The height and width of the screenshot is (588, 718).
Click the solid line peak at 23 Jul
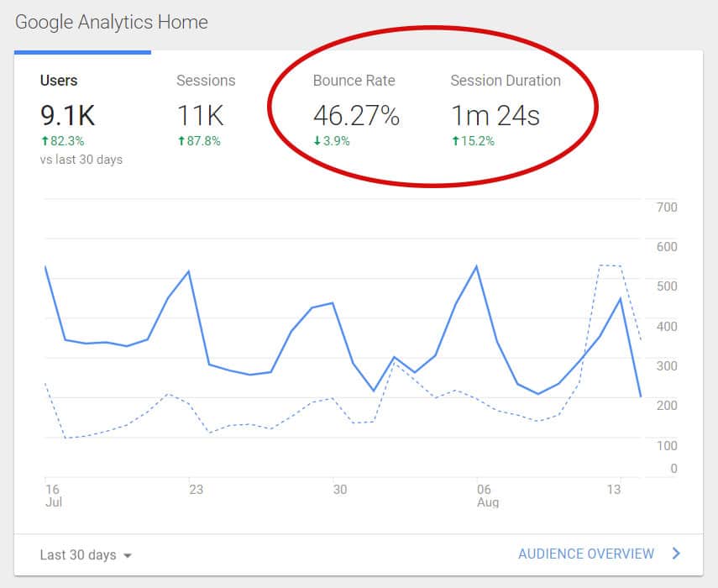click(189, 271)
